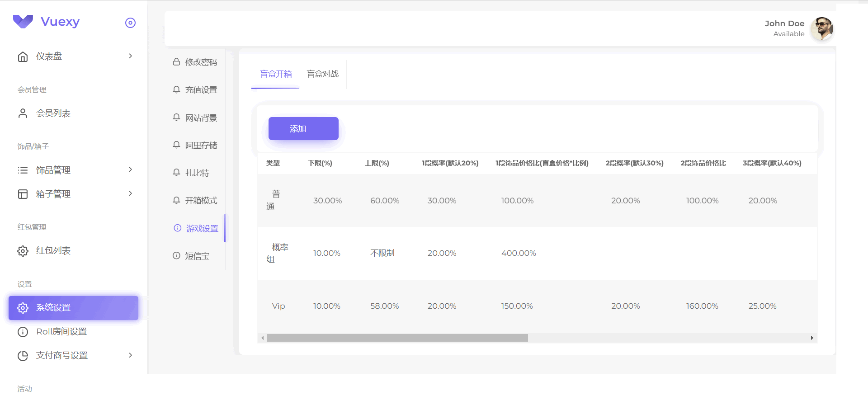Click the table's scroll right arrow
Viewport: 868px width, 400px height.
point(812,338)
